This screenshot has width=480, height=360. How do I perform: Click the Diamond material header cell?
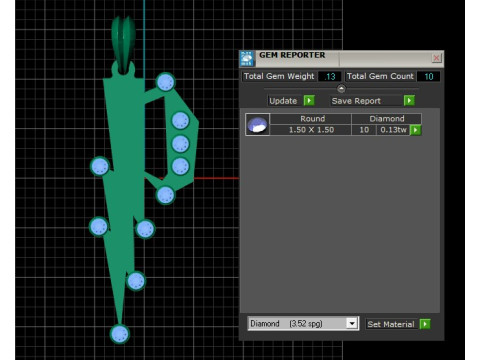pos(387,119)
